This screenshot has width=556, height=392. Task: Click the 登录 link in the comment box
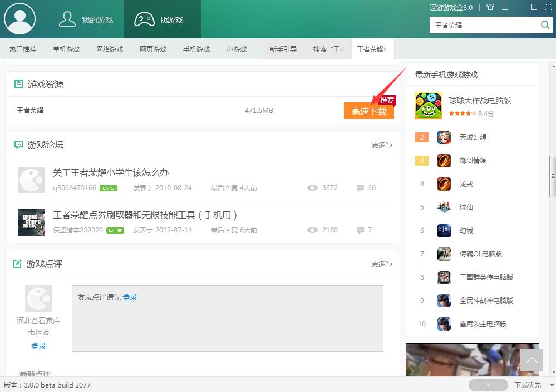130,297
